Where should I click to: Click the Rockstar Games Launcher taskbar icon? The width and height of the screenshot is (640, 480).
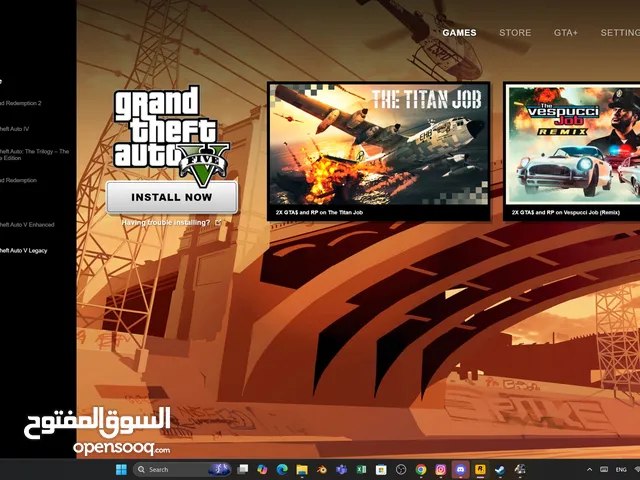(x=480, y=469)
